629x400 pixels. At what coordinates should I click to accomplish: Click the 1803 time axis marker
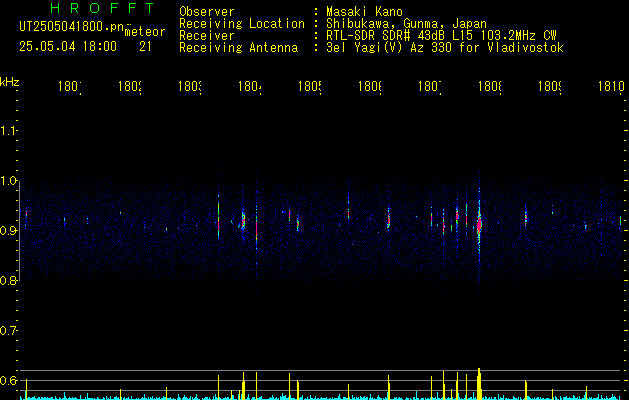[x=190, y=86]
